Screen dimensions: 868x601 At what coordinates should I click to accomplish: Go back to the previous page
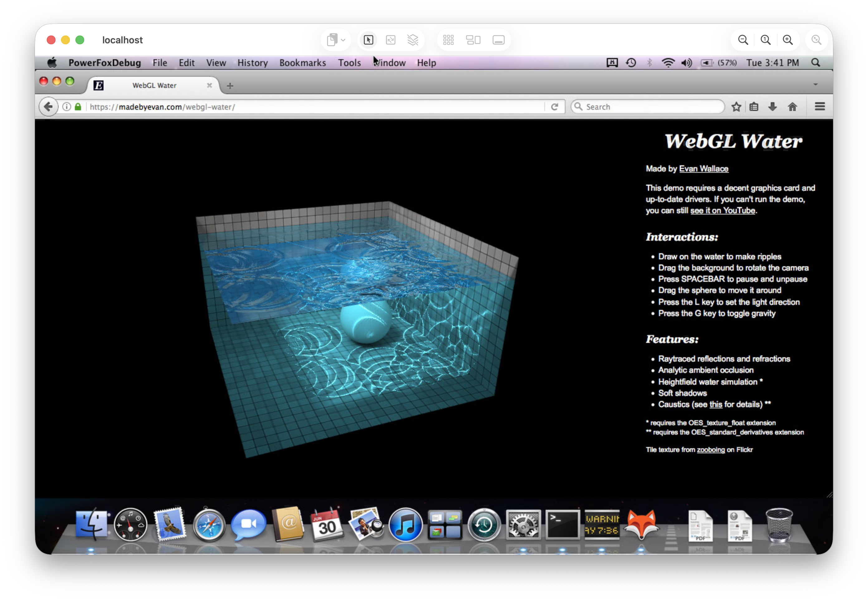(48, 107)
